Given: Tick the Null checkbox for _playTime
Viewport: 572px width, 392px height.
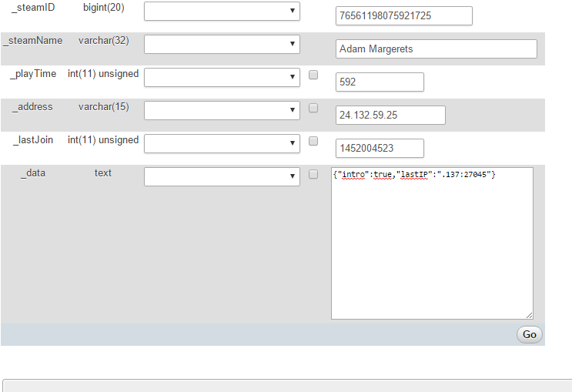Looking at the screenshot, I should click(x=313, y=75).
